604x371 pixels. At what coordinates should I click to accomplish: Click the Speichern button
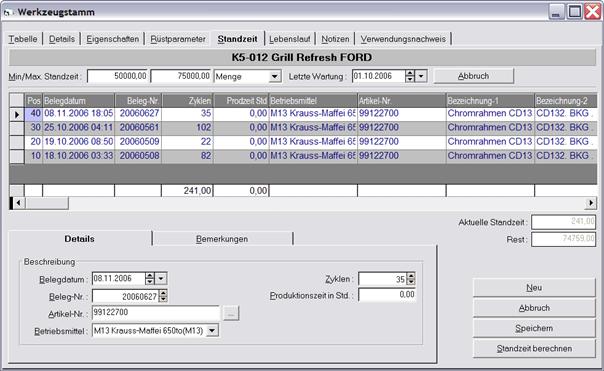click(x=534, y=328)
